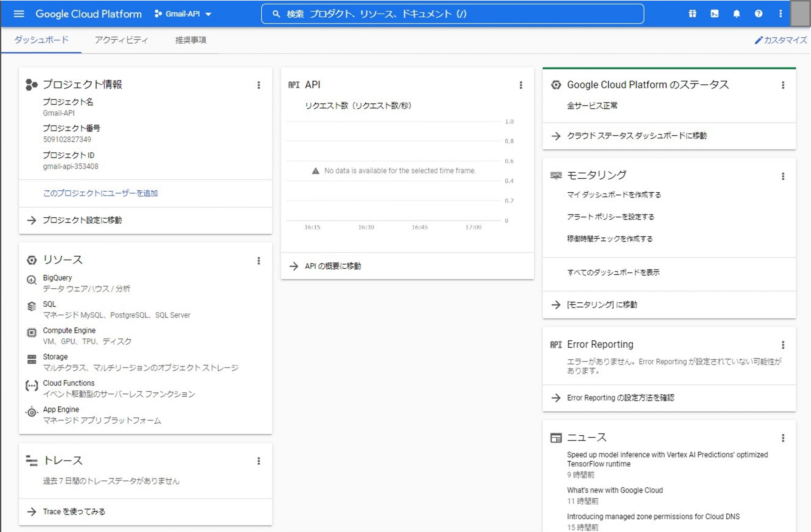811x532 pixels.
Task: Open トレース card three-dot menu
Action: (x=259, y=461)
